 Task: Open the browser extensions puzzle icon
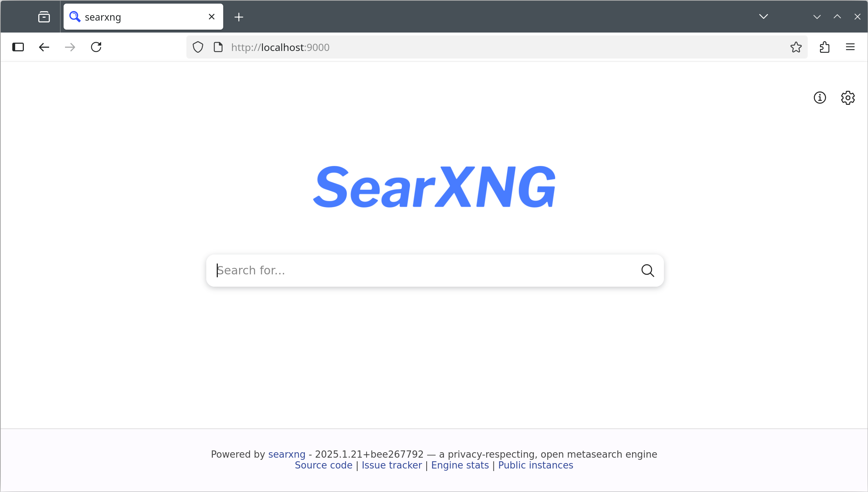point(824,47)
